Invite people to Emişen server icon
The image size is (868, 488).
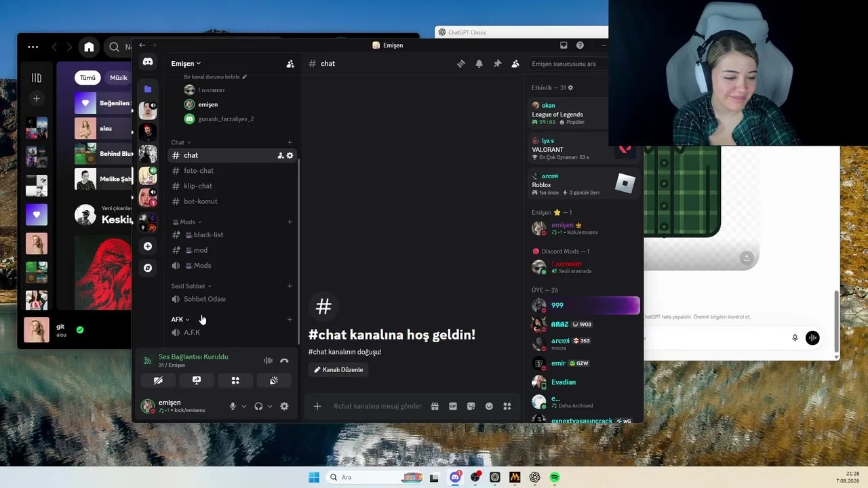click(290, 64)
